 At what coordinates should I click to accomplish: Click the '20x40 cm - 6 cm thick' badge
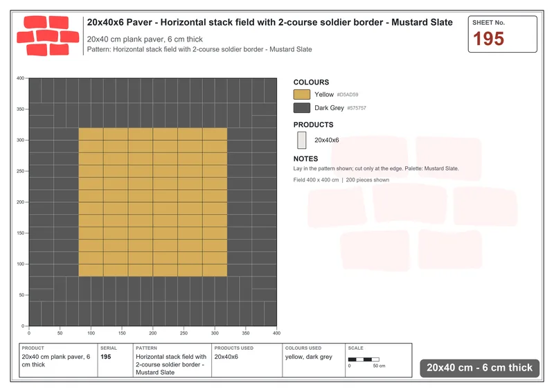pos(479,368)
